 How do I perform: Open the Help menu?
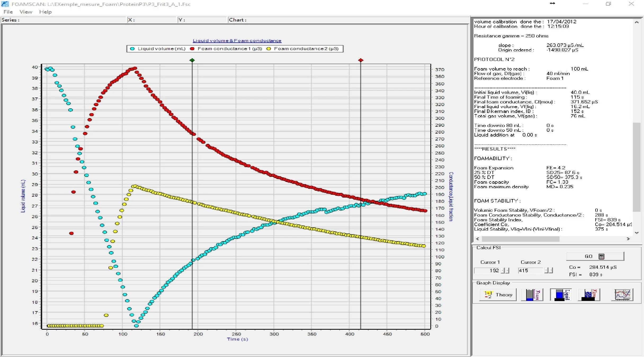coord(45,12)
